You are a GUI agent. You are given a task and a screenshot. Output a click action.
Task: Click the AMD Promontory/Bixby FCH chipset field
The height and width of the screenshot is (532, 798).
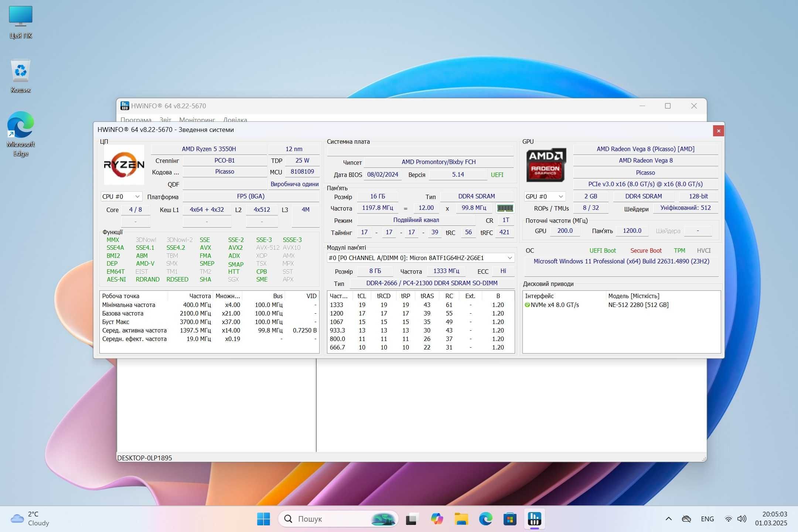coord(439,162)
